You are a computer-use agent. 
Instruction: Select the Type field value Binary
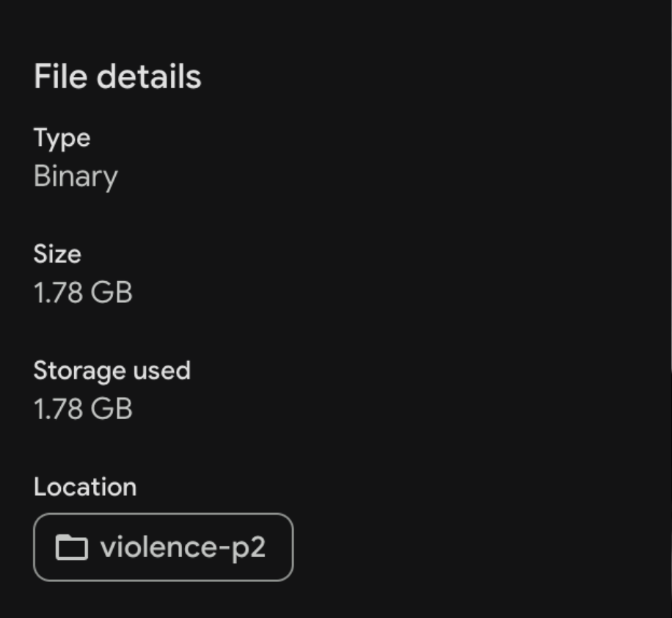(75, 176)
